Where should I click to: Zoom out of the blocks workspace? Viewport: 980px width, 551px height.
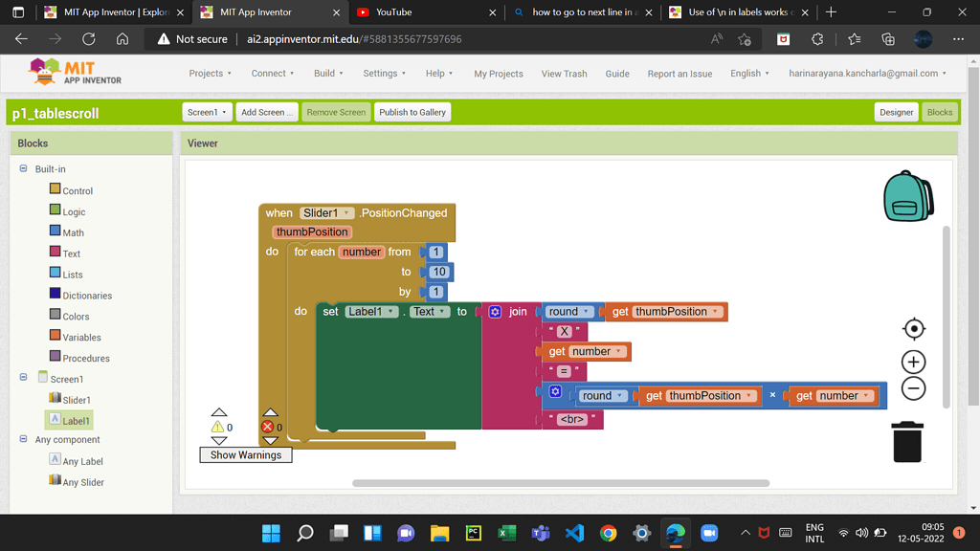(912, 388)
